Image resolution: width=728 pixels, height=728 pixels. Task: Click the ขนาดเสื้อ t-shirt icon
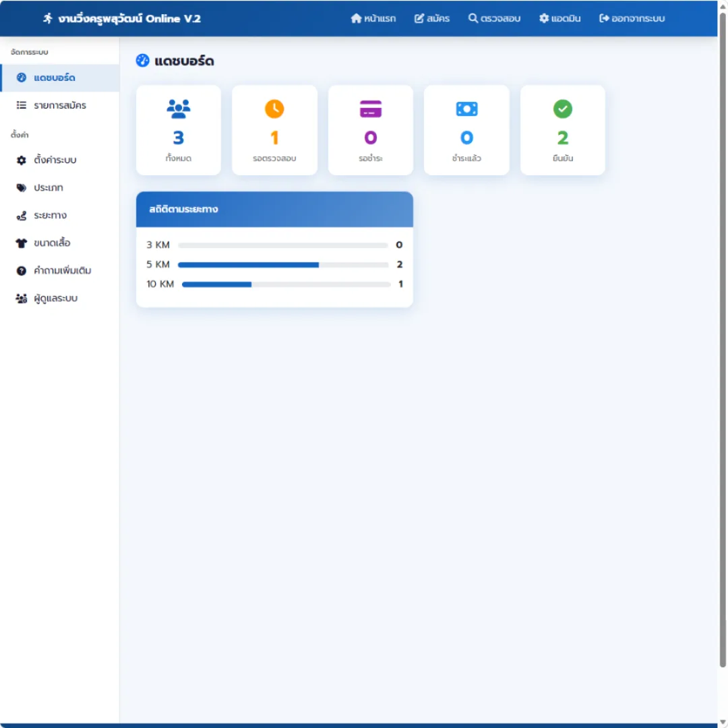pyautogui.click(x=22, y=243)
